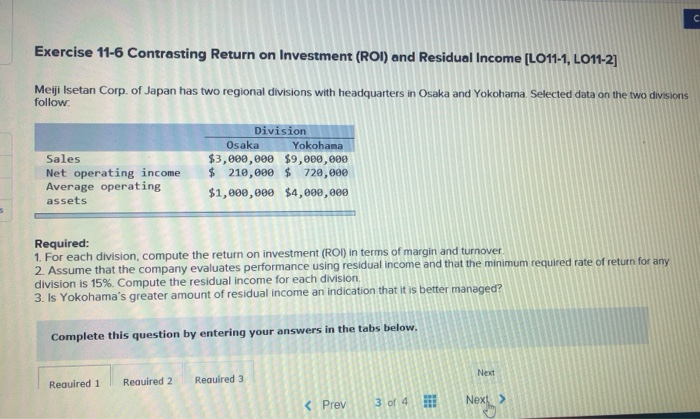Screen dimensions: 700x419
Task: Select Osaka average operating assets $1,000,000
Action: [241, 192]
